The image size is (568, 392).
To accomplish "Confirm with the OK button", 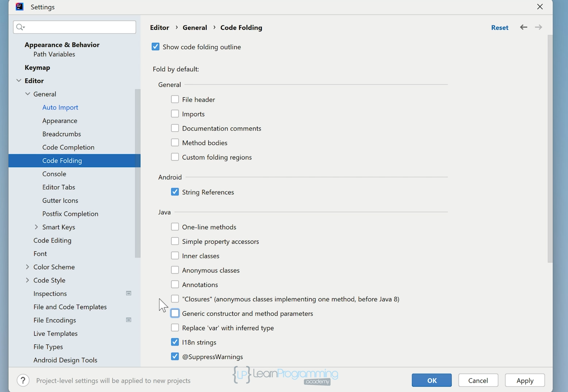I will coord(432,380).
